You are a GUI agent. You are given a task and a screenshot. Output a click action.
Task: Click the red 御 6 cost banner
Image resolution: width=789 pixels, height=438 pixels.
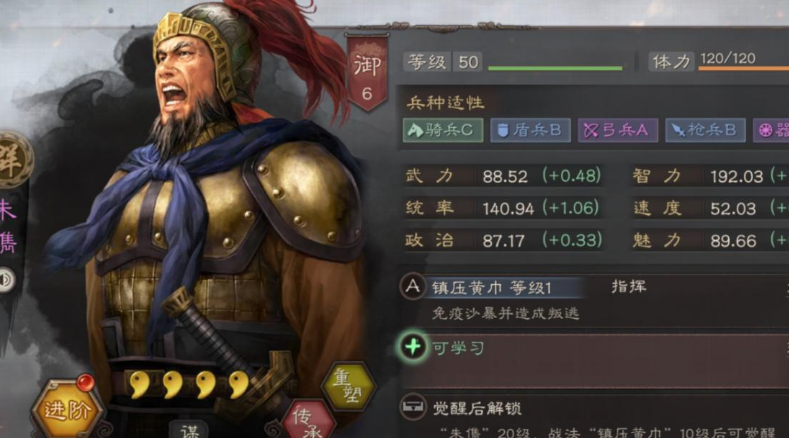click(x=367, y=71)
